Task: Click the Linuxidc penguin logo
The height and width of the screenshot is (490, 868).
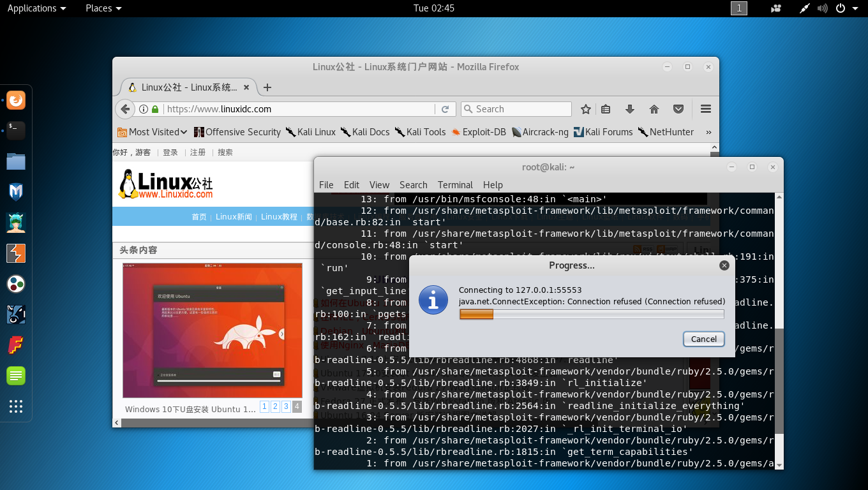Action: point(165,184)
